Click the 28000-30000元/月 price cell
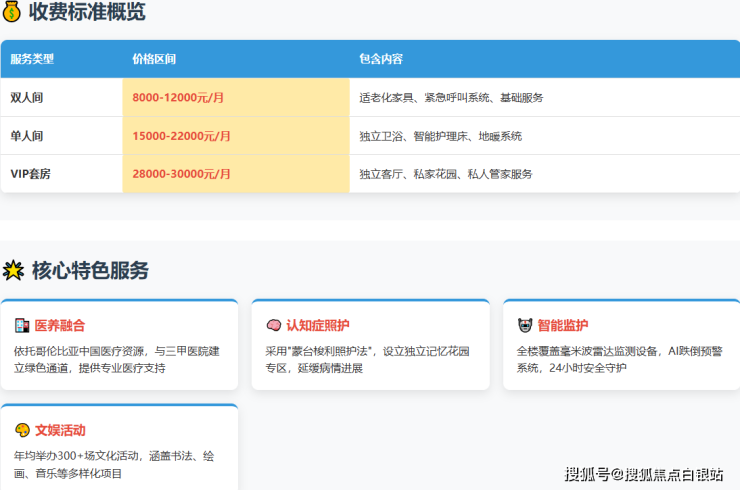This screenshot has width=740, height=490. tap(181, 174)
